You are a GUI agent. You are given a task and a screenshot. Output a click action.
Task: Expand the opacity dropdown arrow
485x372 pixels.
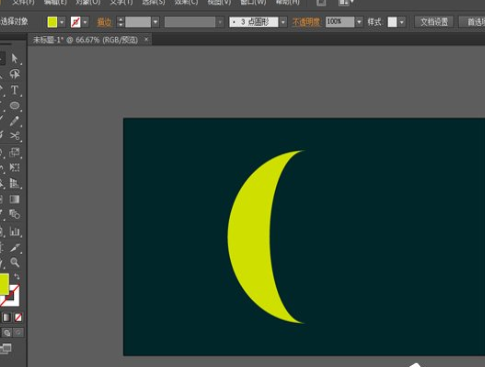(359, 22)
